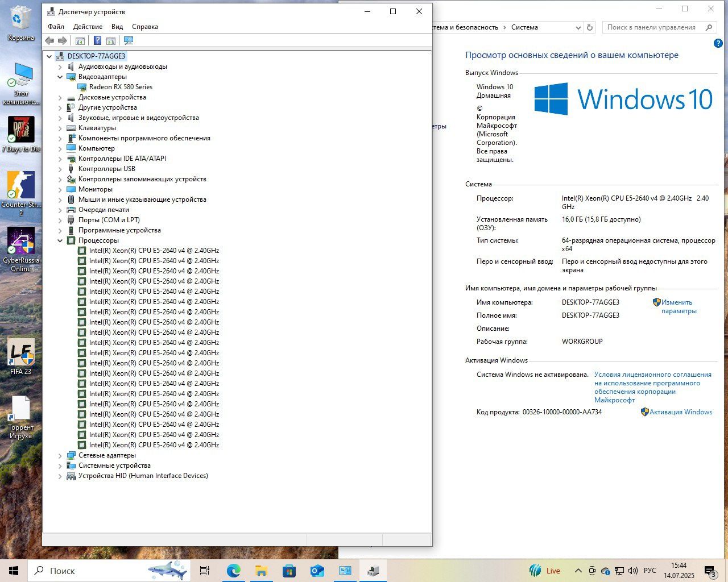
Task: Expand the Системные устройства category
Action: point(60,465)
